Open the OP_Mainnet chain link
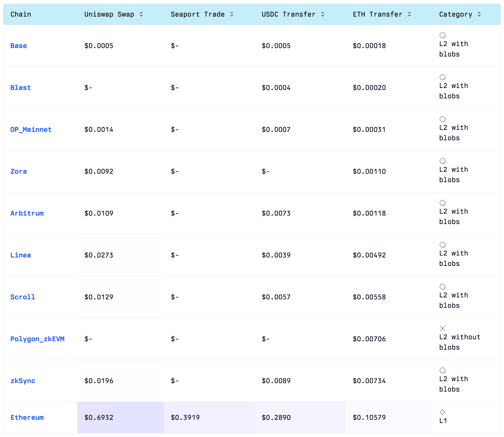504x437 pixels. tap(31, 130)
